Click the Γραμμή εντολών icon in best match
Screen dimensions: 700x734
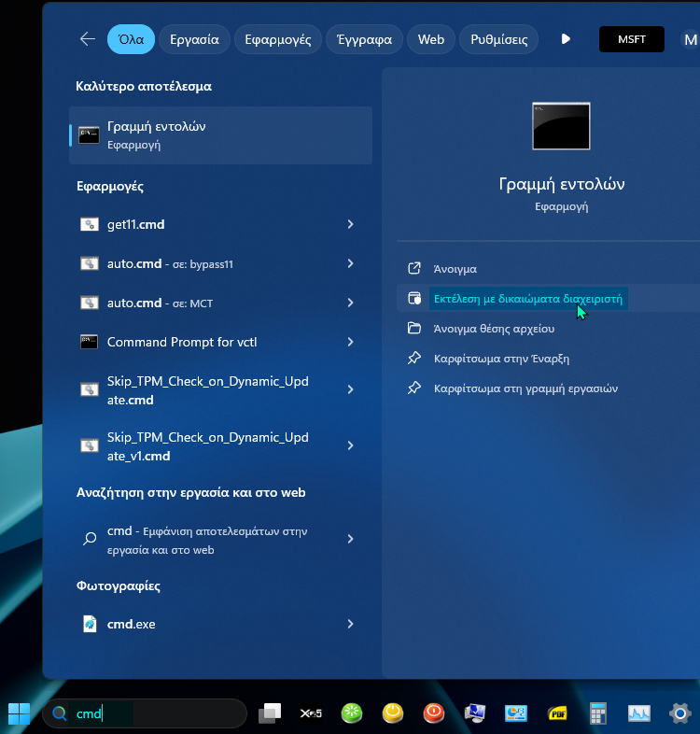(x=89, y=135)
